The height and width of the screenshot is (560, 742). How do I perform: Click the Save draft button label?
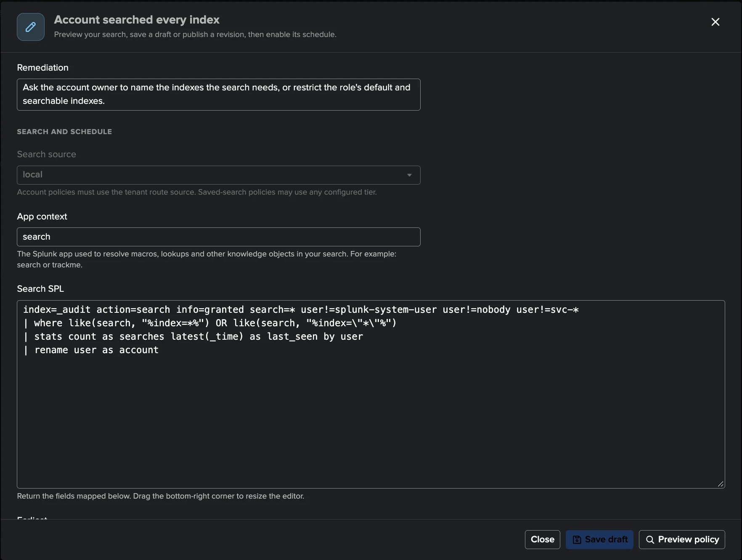606,540
